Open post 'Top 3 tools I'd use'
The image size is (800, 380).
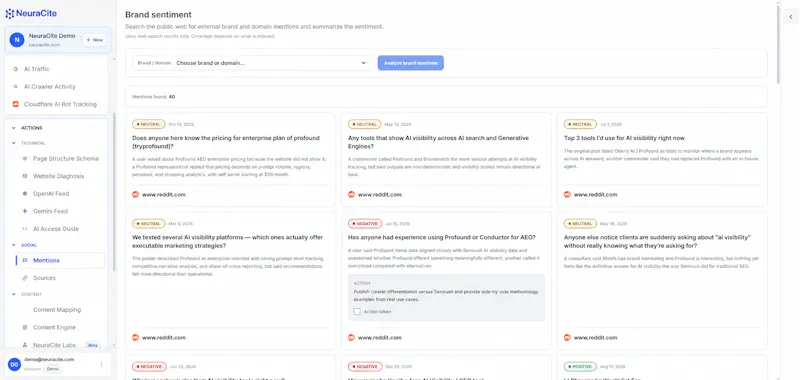tap(624, 138)
